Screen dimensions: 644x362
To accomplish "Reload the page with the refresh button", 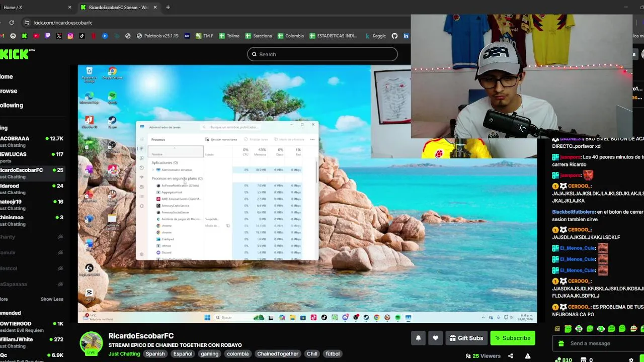I will [x=12, y=23].
